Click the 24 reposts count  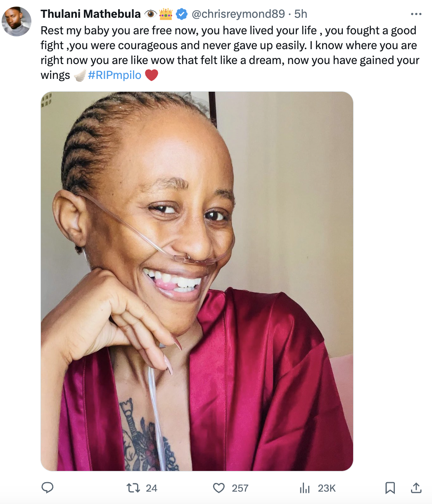(152, 488)
